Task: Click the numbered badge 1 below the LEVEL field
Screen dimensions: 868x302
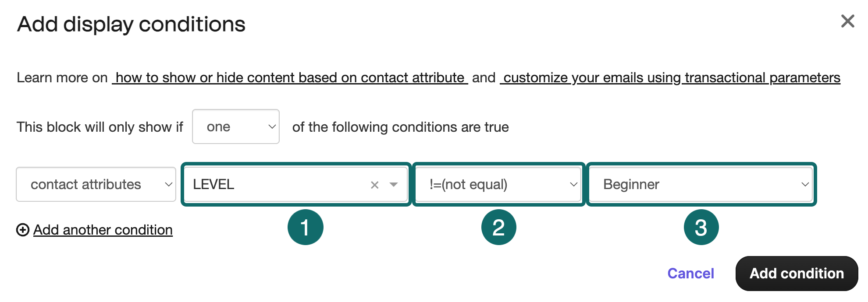Action: [x=305, y=227]
